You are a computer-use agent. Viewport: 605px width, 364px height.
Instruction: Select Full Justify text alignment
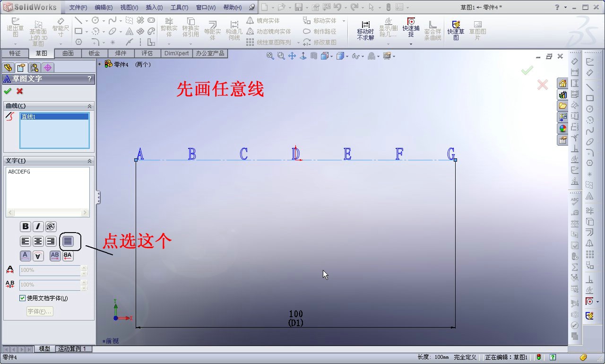tap(69, 242)
